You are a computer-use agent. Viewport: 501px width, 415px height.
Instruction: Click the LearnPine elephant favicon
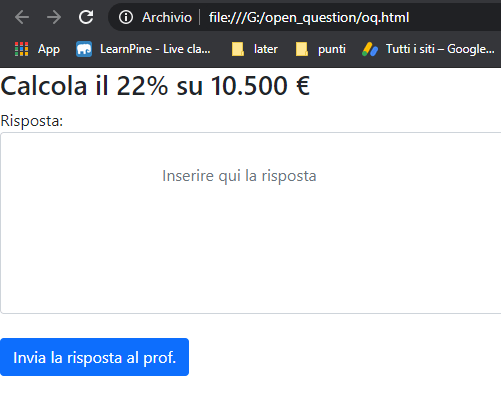pyautogui.click(x=84, y=49)
